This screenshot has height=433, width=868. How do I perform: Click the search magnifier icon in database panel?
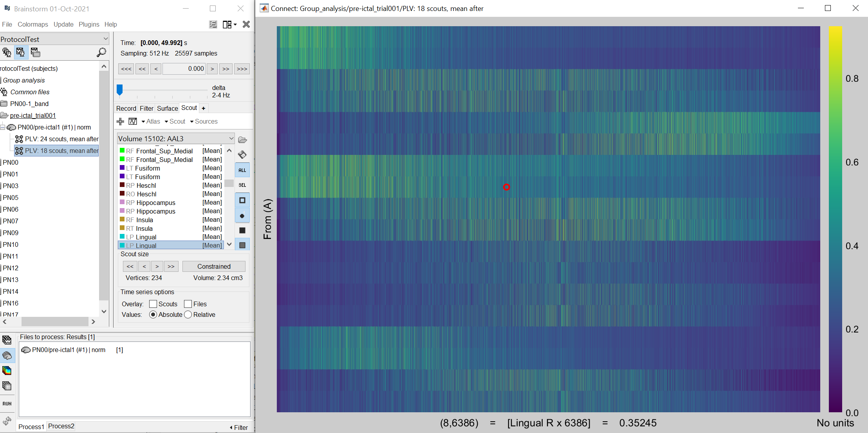point(101,52)
